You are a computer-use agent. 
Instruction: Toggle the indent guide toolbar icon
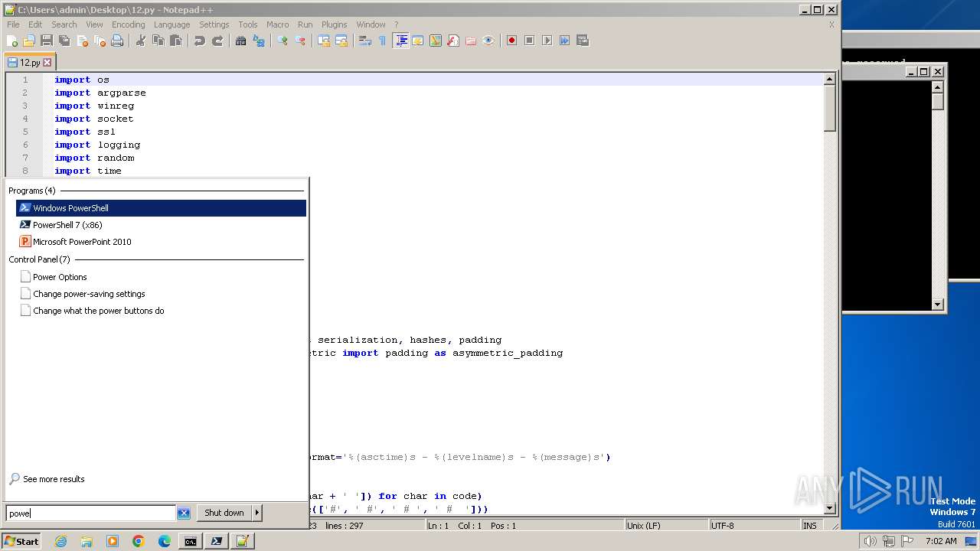pos(400,41)
